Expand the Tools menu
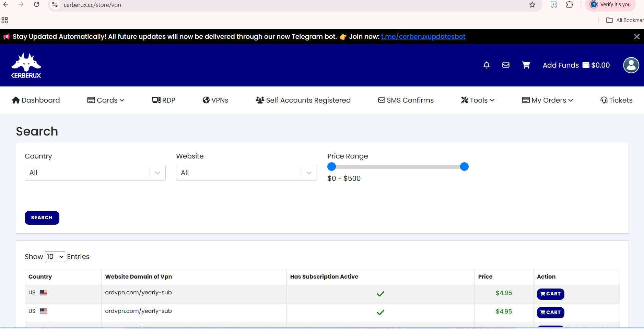 pos(478,100)
